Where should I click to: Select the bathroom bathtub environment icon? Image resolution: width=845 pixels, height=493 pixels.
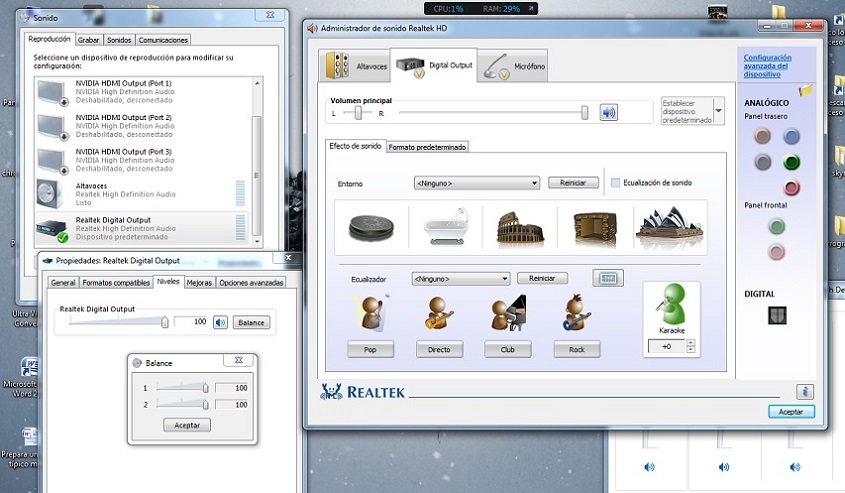coord(446,227)
